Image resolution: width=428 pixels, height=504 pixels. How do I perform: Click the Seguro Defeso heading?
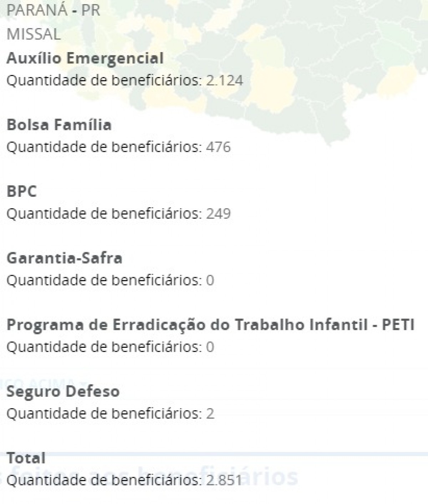point(63,391)
